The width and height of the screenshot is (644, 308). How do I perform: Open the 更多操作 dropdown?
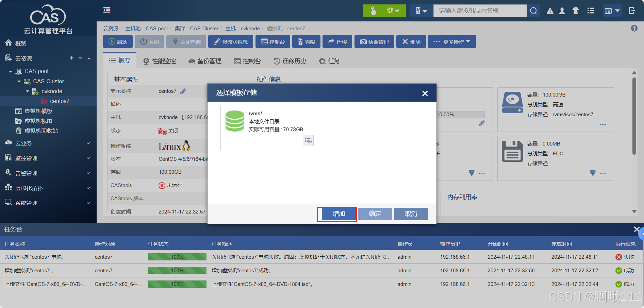point(452,41)
